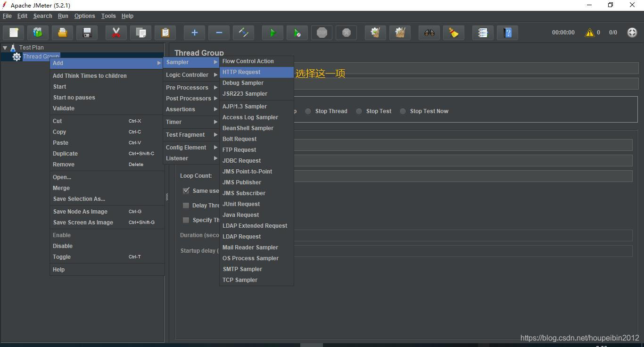Screen dimensions: 644x347
Task: Open the Tools menu
Action: pos(108,16)
